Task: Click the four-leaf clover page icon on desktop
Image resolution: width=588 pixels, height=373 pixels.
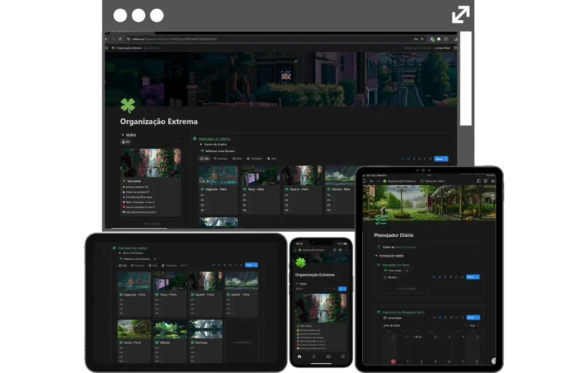Action: coord(127,105)
